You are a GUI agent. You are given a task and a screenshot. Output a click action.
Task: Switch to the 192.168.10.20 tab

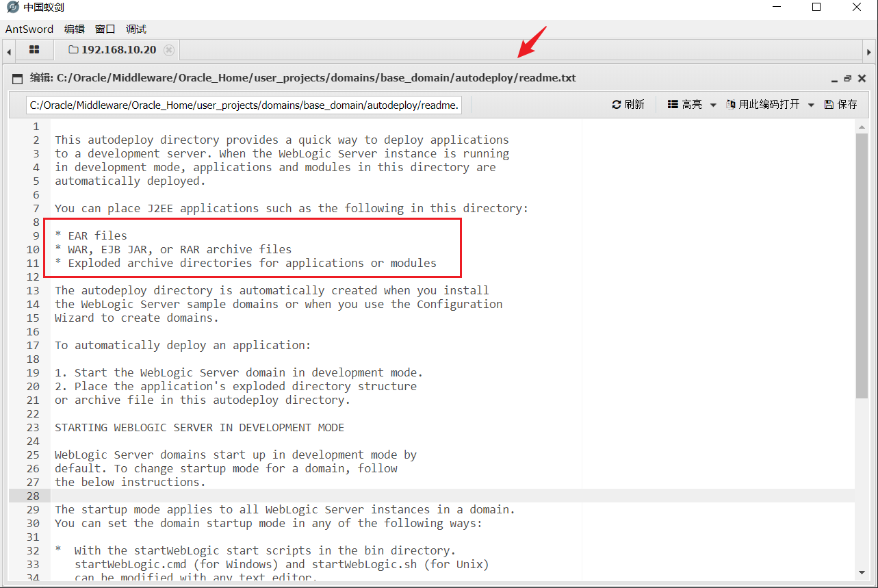[112, 50]
